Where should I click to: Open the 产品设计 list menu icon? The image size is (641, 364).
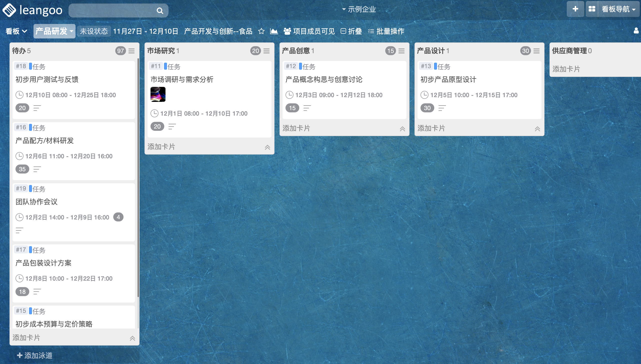536,51
